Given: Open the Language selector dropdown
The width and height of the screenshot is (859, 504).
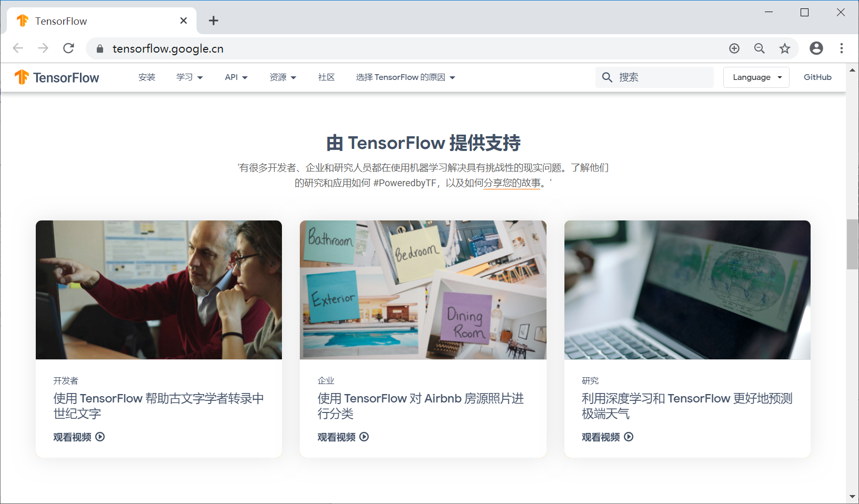Looking at the screenshot, I should point(756,77).
